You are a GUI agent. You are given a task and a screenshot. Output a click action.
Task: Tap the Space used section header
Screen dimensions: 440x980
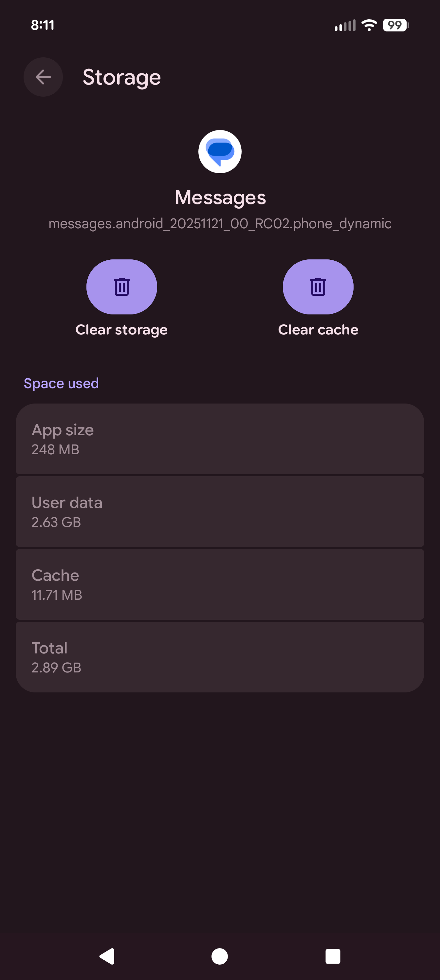coord(61,383)
